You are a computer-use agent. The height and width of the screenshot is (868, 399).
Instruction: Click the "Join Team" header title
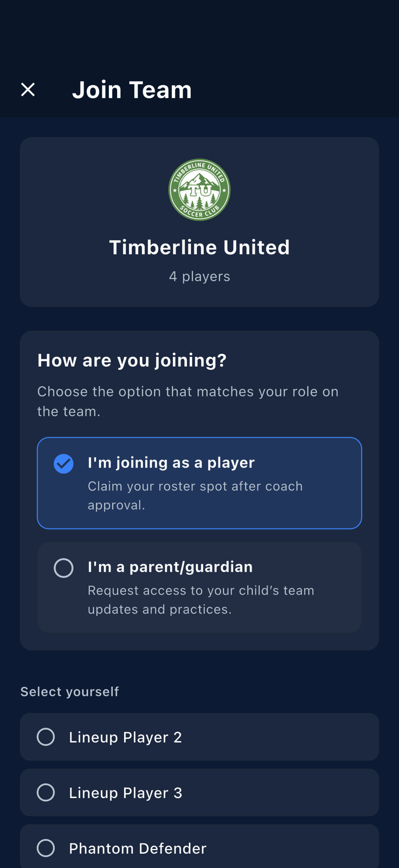tap(132, 90)
